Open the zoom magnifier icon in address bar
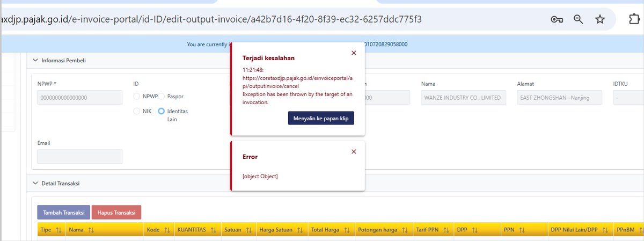Screen dimensions: 644x241 (579, 19)
